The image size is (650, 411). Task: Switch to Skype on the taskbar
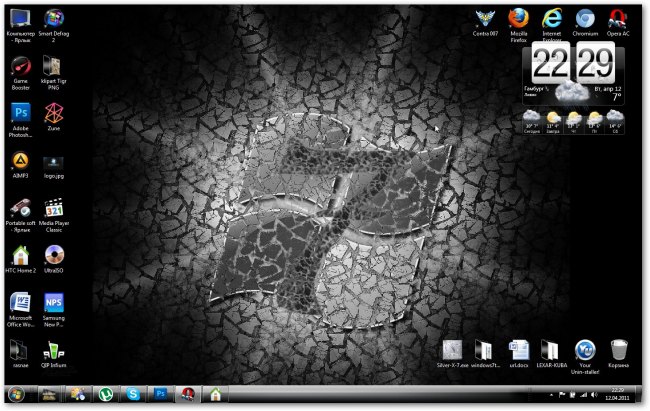(x=133, y=394)
